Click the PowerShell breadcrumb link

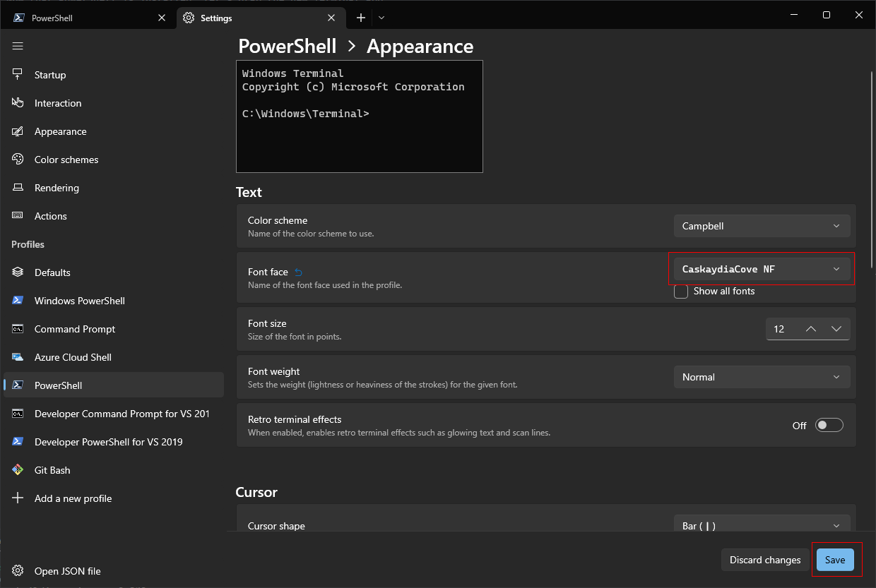pyautogui.click(x=288, y=46)
